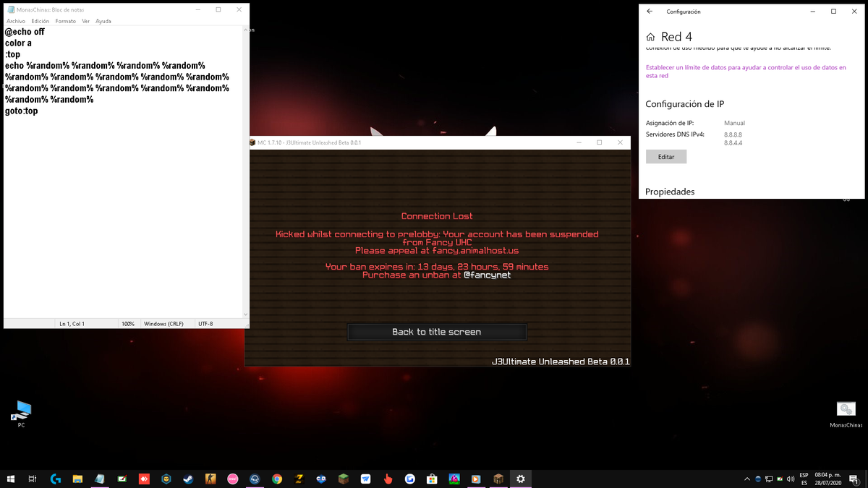The height and width of the screenshot is (488, 868).
Task: Click Back to title screen button
Action: coord(437,332)
